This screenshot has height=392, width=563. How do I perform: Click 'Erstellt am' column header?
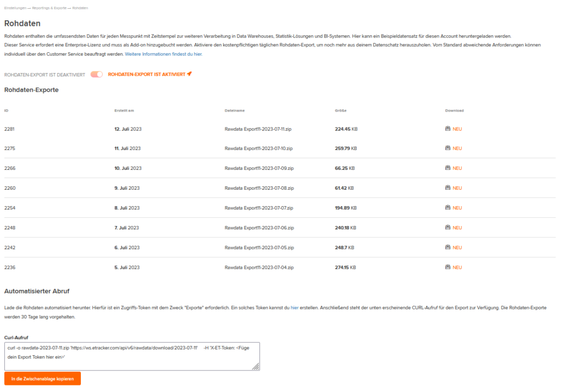click(x=124, y=111)
